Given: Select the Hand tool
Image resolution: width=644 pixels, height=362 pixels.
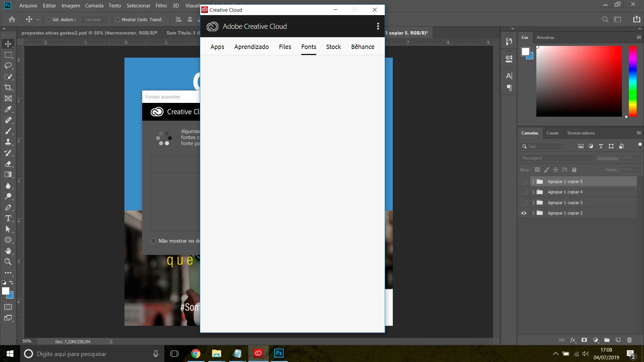Looking at the screenshot, I should 8,251.
